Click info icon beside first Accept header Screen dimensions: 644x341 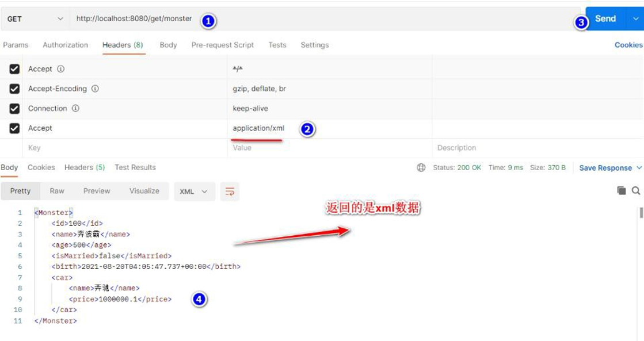coord(60,69)
